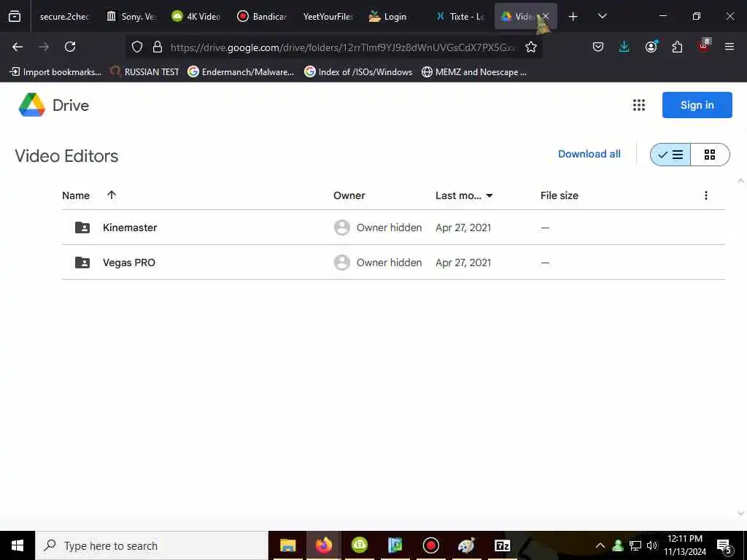Click the owner avatar in Kinemaster row
The height and width of the screenshot is (560, 747).
coord(341,227)
